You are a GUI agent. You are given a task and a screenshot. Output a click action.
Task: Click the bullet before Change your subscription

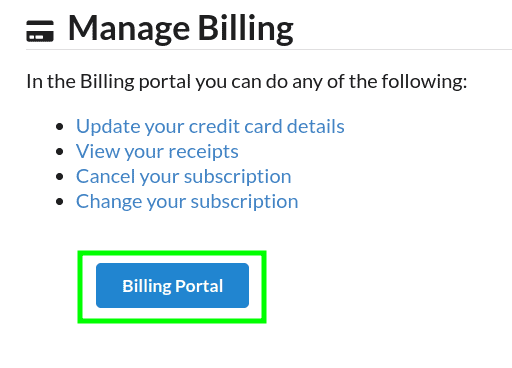point(60,202)
